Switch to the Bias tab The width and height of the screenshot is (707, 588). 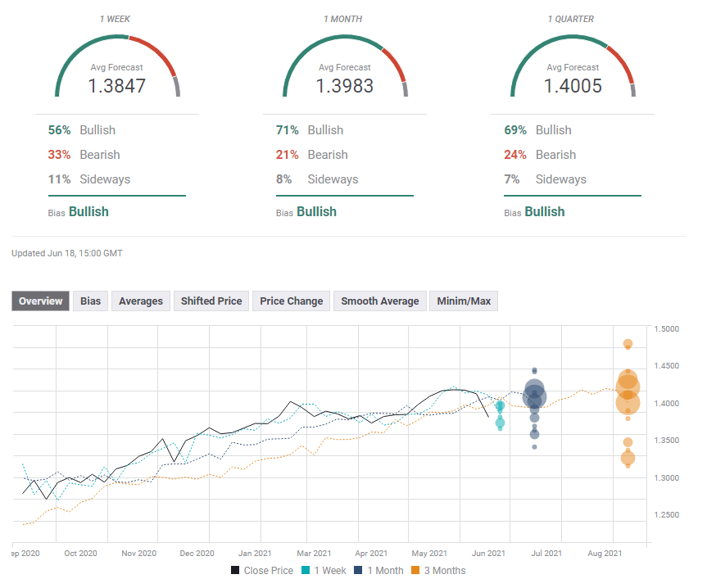tap(90, 301)
